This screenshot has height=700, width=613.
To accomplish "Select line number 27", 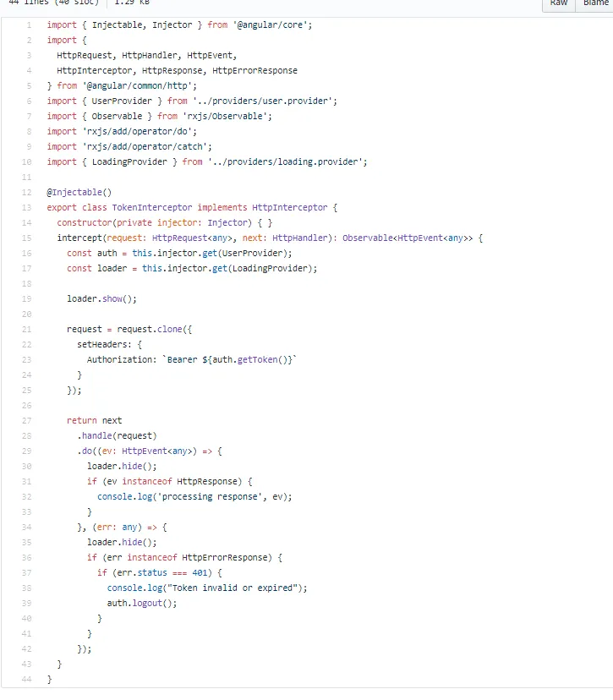I will [x=27, y=420].
